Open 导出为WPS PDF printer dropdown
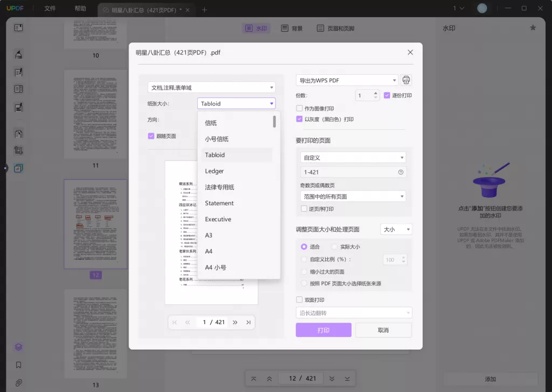 click(x=347, y=81)
